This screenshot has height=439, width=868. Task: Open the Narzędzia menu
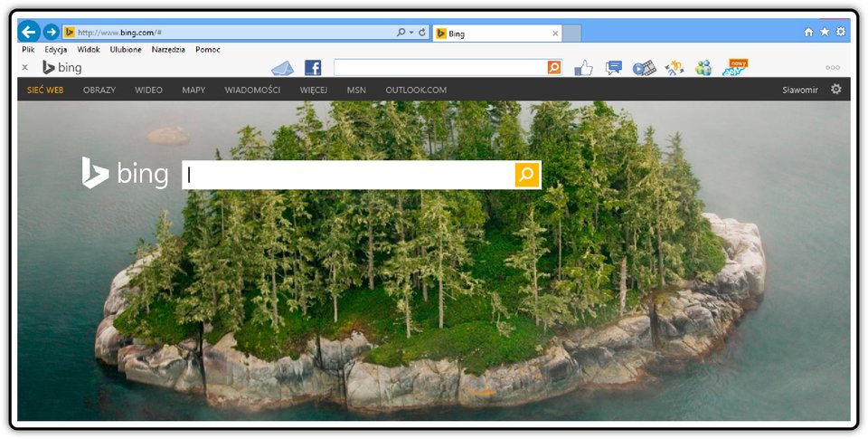[168, 50]
